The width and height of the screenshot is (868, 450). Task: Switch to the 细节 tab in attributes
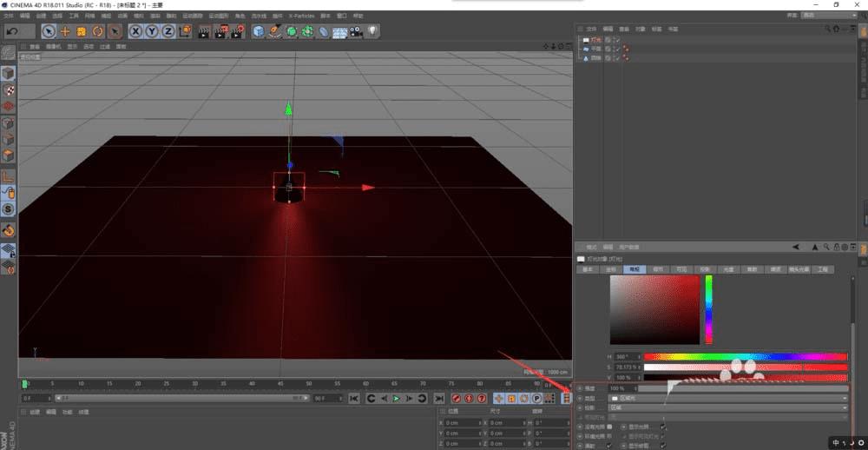tap(657, 270)
